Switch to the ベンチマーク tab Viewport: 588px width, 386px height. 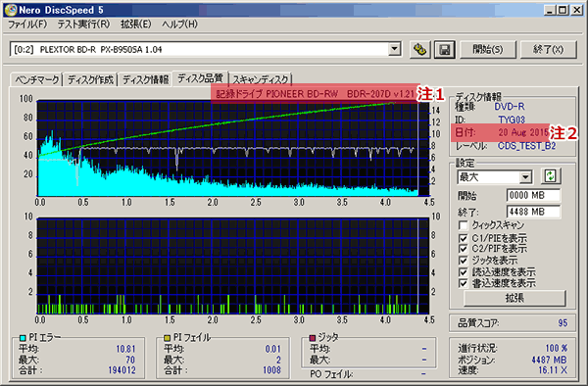tap(36, 79)
